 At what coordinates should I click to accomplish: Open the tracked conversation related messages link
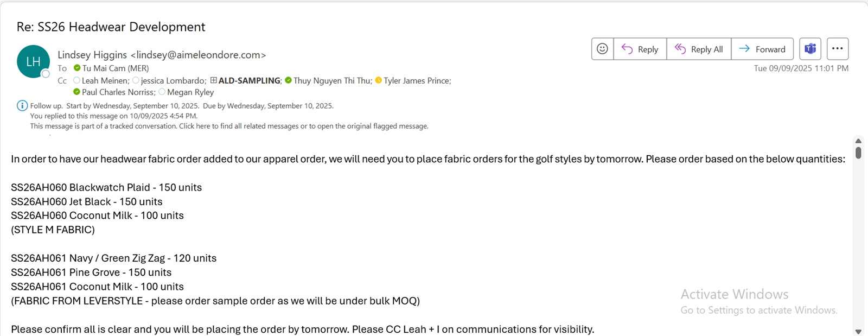coord(229,126)
